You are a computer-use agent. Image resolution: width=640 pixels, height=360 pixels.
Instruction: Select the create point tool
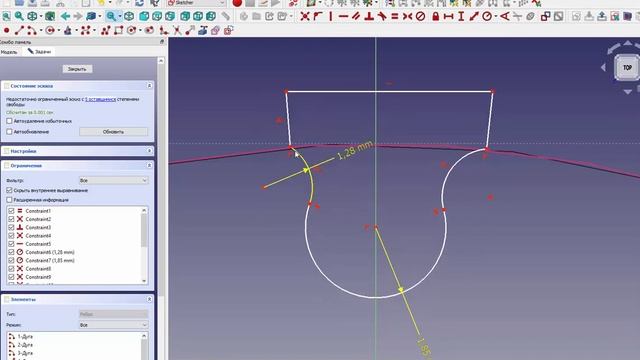tap(7, 31)
